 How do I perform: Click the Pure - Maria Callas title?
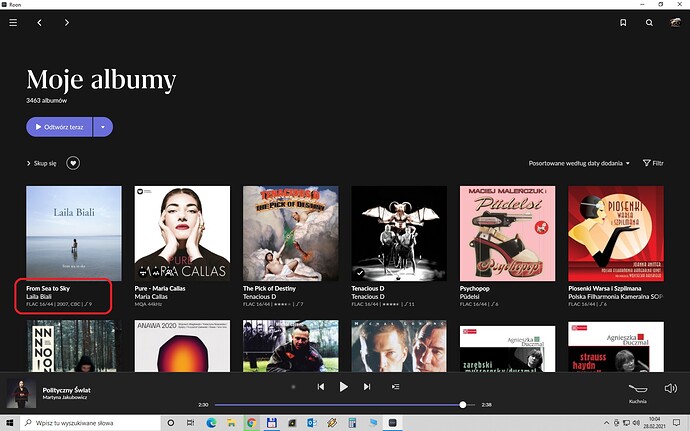[x=160, y=288]
